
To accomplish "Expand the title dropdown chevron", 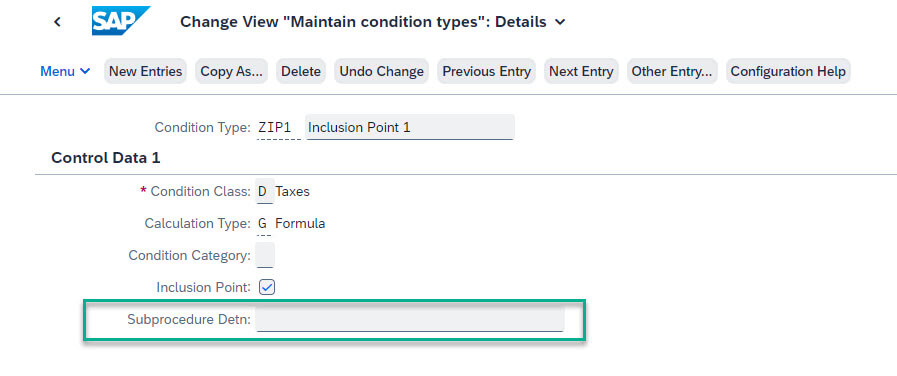I will pyautogui.click(x=560, y=22).
